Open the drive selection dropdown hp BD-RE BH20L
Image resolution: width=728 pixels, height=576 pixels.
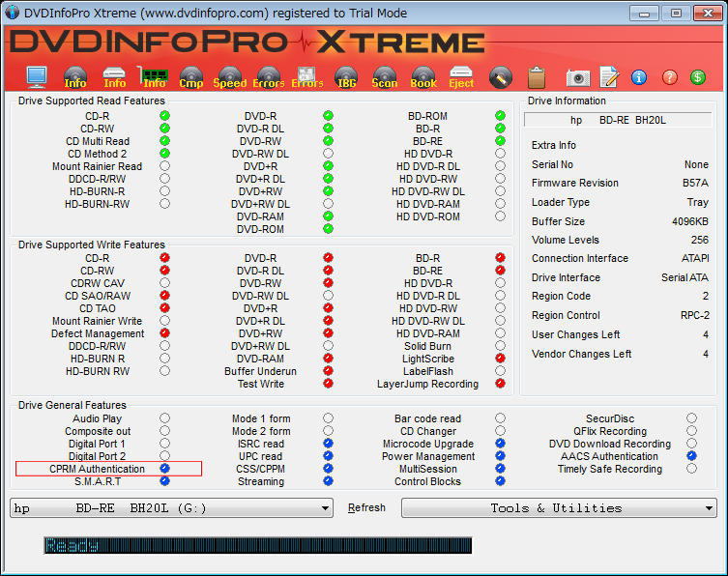click(x=171, y=508)
